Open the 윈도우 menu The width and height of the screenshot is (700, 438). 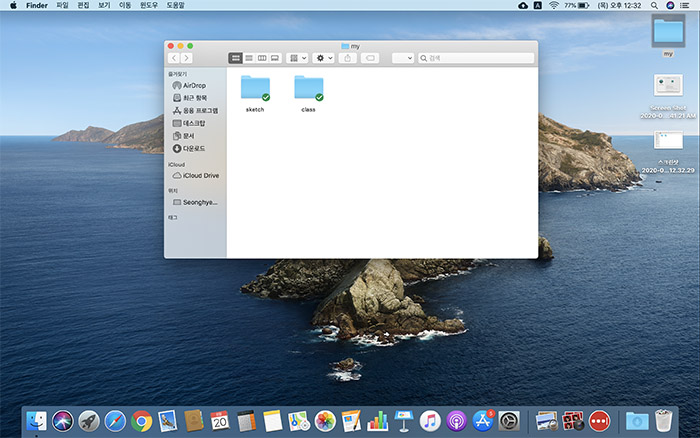point(149,5)
